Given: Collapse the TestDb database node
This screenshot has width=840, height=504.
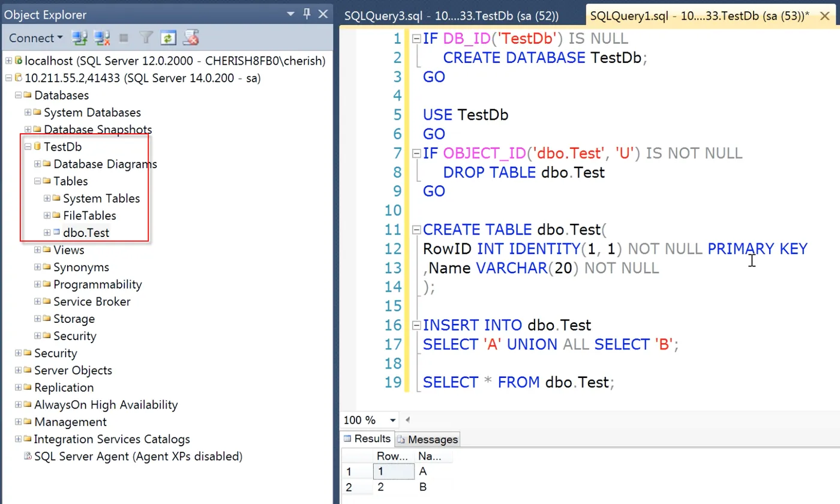Looking at the screenshot, I should 28,146.
